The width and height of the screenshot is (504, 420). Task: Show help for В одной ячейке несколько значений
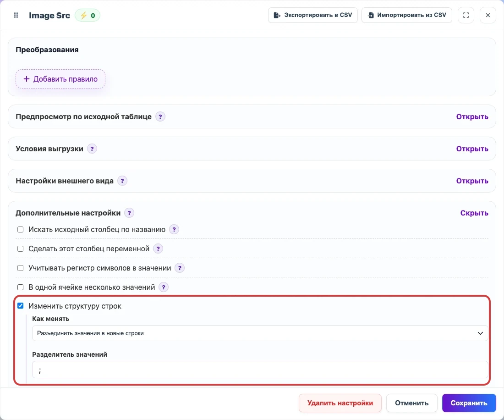[163, 287]
